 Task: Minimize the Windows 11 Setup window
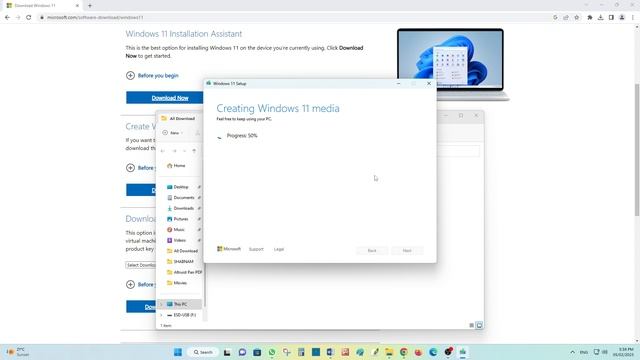(x=398, y=83)
